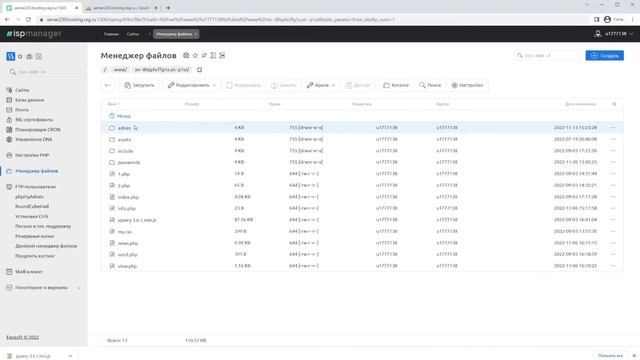Go to 'www/' breadcrumb

click(120, 70)
